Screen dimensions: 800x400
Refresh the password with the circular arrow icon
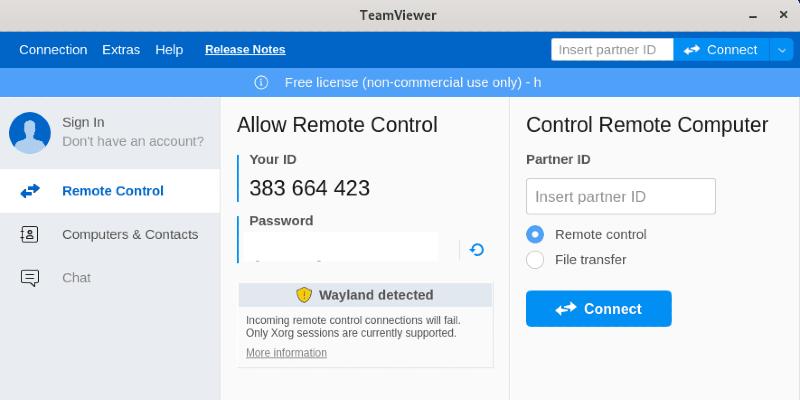click(477, 250)
